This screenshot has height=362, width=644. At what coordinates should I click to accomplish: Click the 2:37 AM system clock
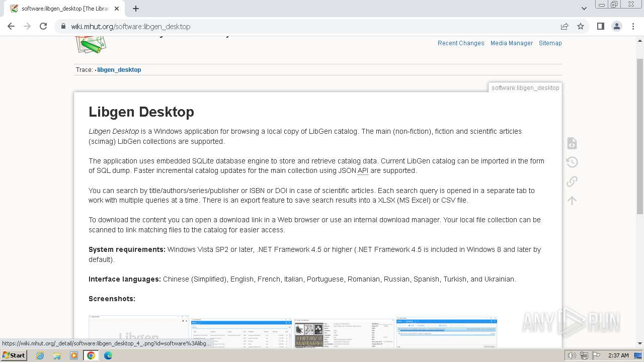pyautogui.click(x=618, y=355)
